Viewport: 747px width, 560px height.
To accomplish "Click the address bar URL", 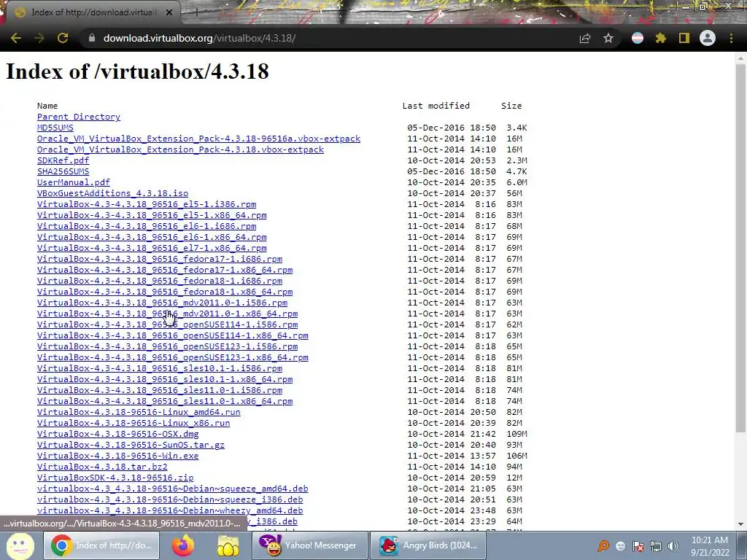I will (200, 38).
